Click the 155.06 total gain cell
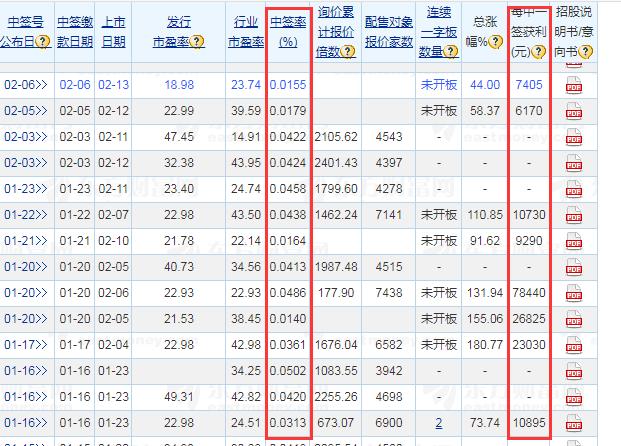 tap(485, 319)
